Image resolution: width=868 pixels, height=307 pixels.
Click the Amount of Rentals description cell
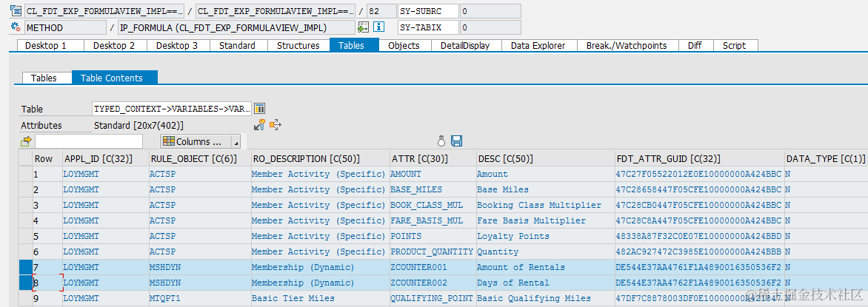coord(546,267)
